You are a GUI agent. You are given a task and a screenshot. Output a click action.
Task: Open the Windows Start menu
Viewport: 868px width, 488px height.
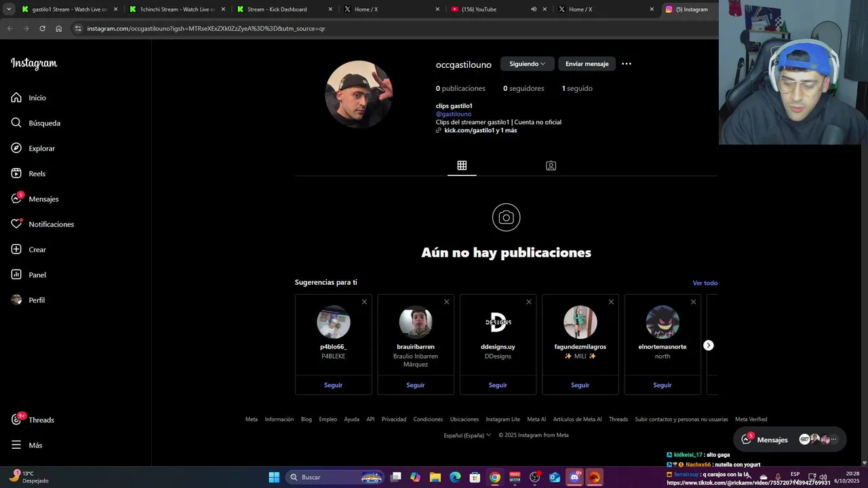point(274,477)
